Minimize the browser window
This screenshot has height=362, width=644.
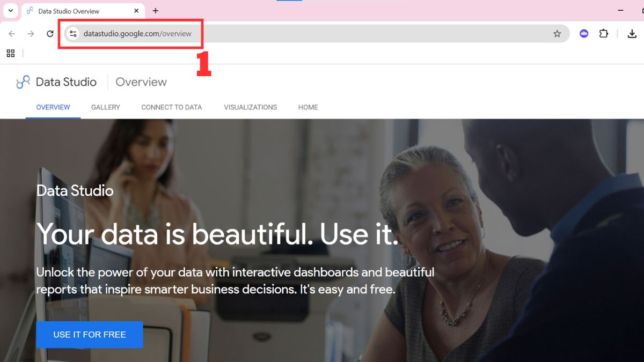(x=621, y=11)
